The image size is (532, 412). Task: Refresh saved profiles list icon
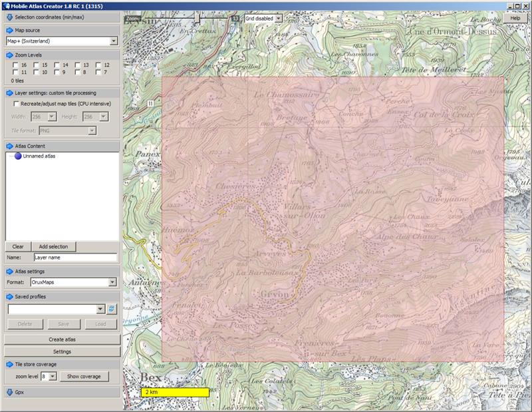pyautogui.click(x=112, y=309)
